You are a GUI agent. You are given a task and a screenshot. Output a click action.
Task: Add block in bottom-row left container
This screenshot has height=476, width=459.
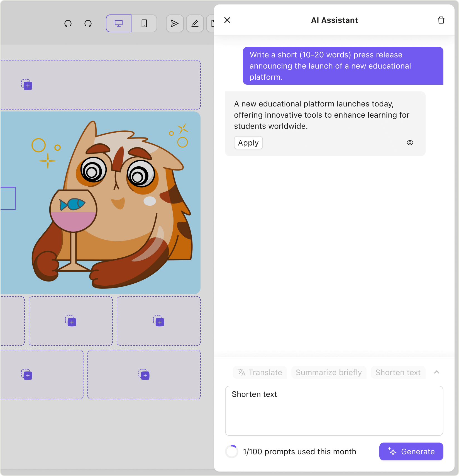(x=27, y=375)
